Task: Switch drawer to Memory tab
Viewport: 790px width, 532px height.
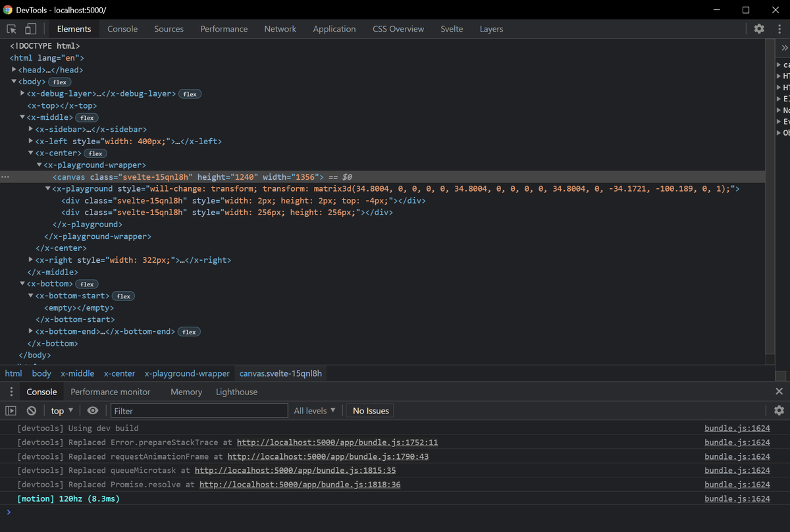Action: (186, 392)
